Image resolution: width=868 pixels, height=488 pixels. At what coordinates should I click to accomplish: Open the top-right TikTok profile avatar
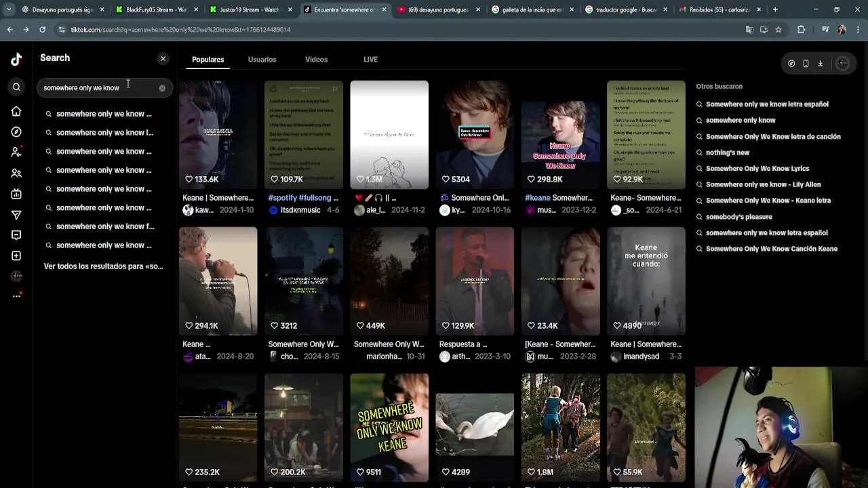[x=843, y=63]
